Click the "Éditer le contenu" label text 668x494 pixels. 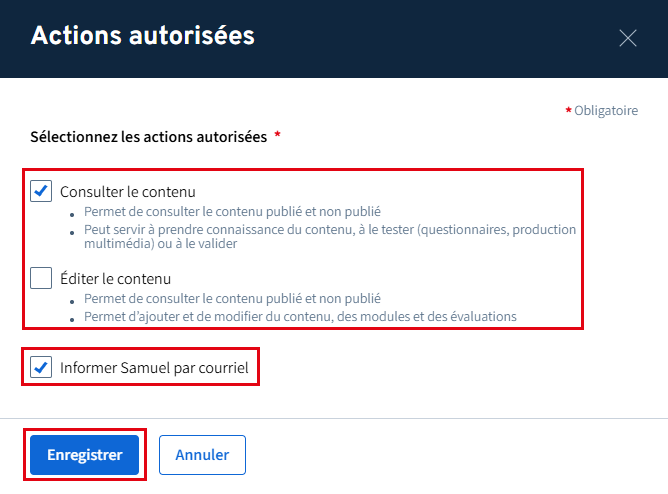point(116,279)
